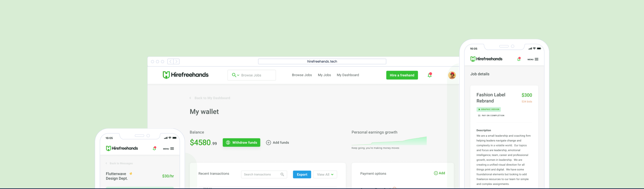This screenshot has height=189, width=644.
Task: Click Add funds link
Action: 278,143
